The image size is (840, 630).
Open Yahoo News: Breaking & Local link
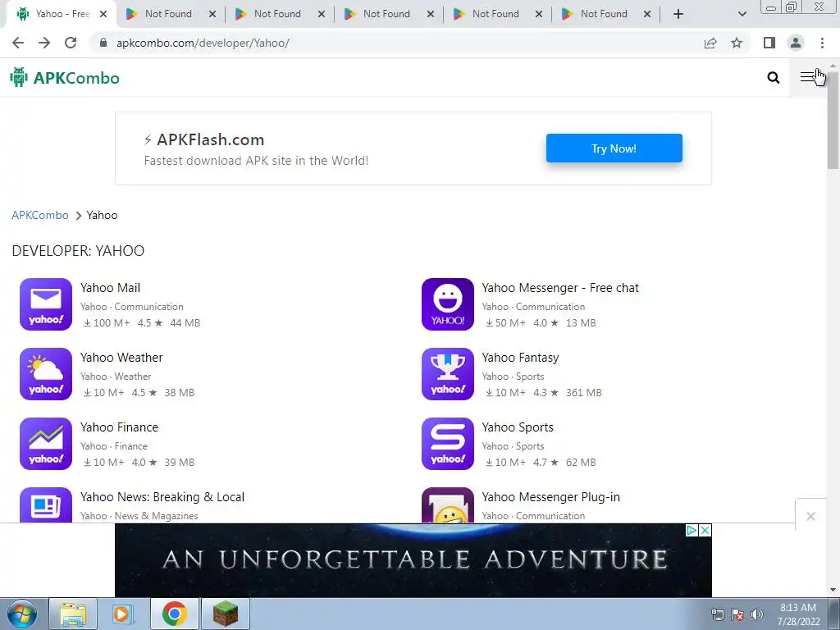click(x=162, y=496)
